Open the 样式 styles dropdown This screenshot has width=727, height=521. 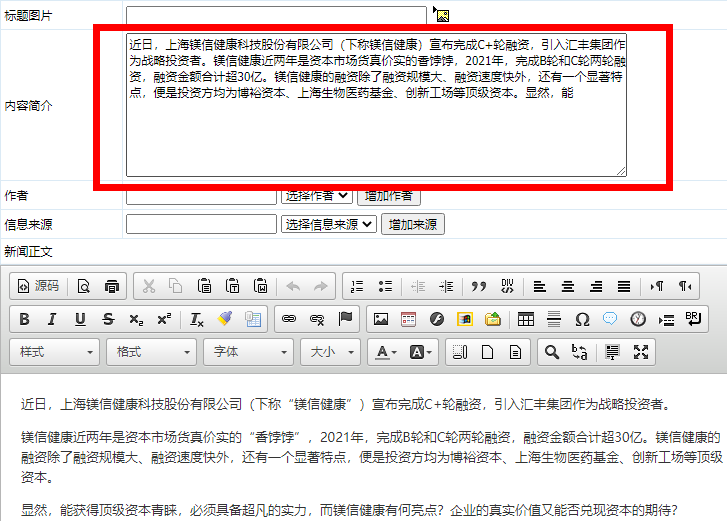pyautogui.click(x=55, y=352)
